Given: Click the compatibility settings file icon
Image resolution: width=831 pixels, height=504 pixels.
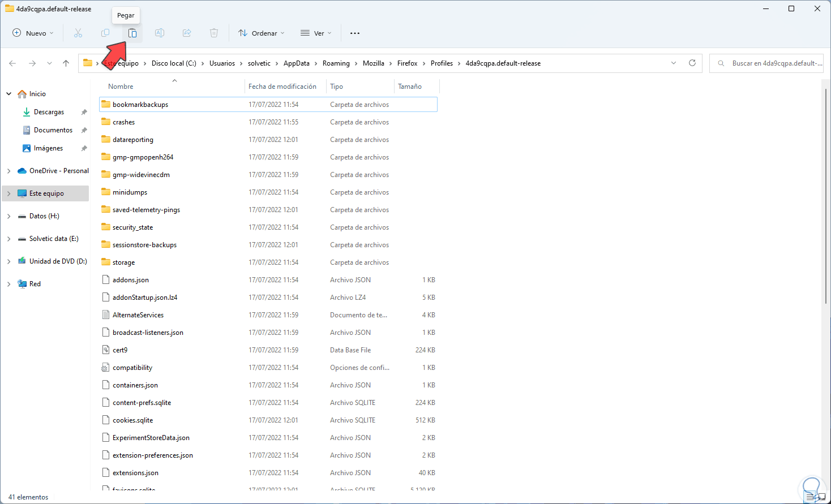Looking at the screenshot, I should click(x=106, y=367).
